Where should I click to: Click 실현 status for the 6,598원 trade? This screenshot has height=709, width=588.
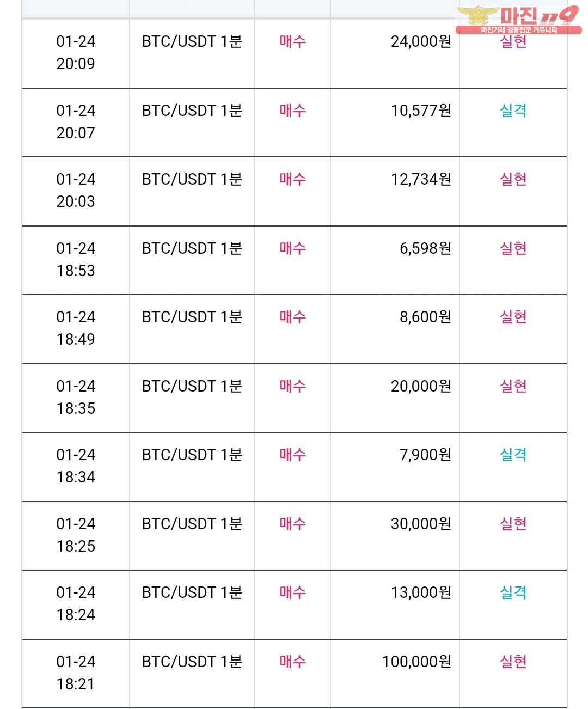tap(513, 248)
